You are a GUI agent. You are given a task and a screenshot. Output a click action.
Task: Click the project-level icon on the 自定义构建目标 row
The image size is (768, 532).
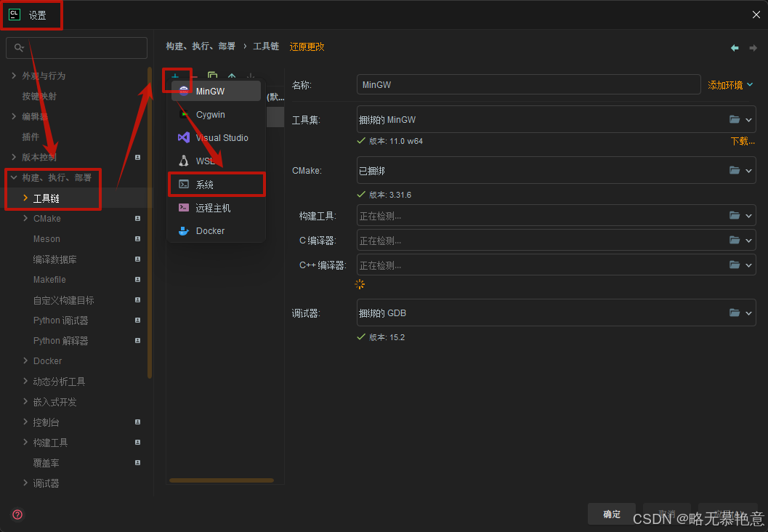tap(137, 300)
